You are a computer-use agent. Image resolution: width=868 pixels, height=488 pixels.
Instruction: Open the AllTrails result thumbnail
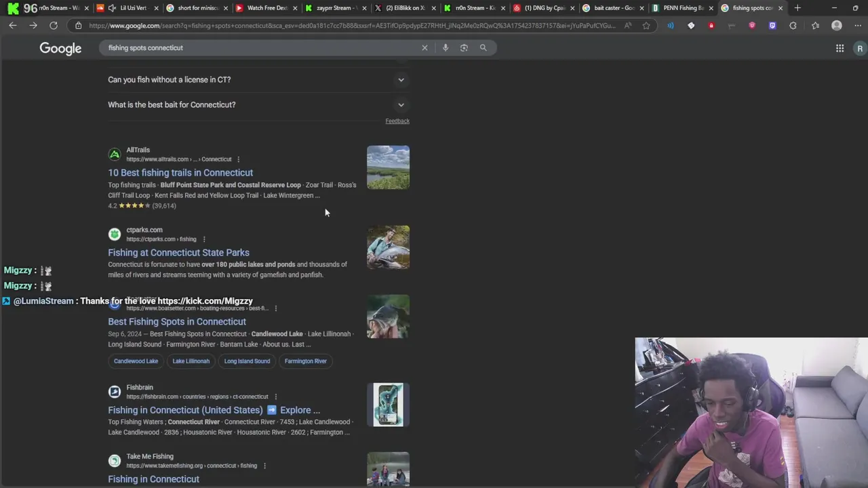pos(388,167)
